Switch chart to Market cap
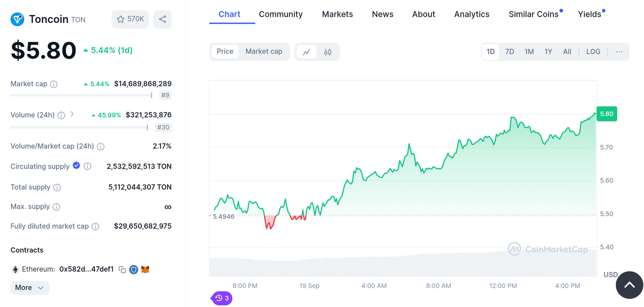The width and height of the screenshot is (644, 307). [x=264, y=52]
